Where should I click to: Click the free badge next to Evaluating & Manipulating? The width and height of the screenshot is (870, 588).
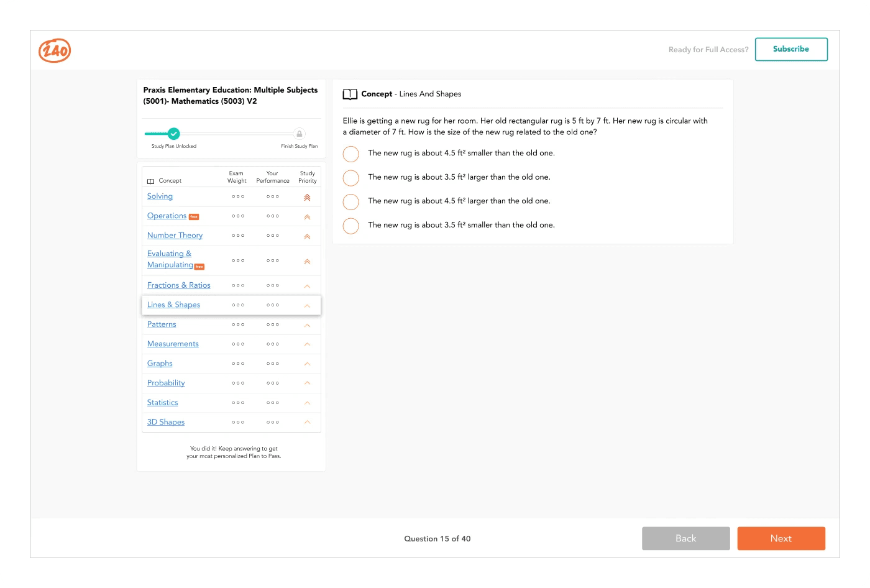coord(199,267)
